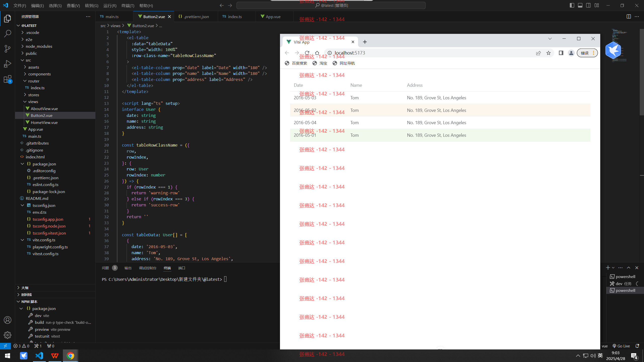Toggle the browser side panel

561,53
